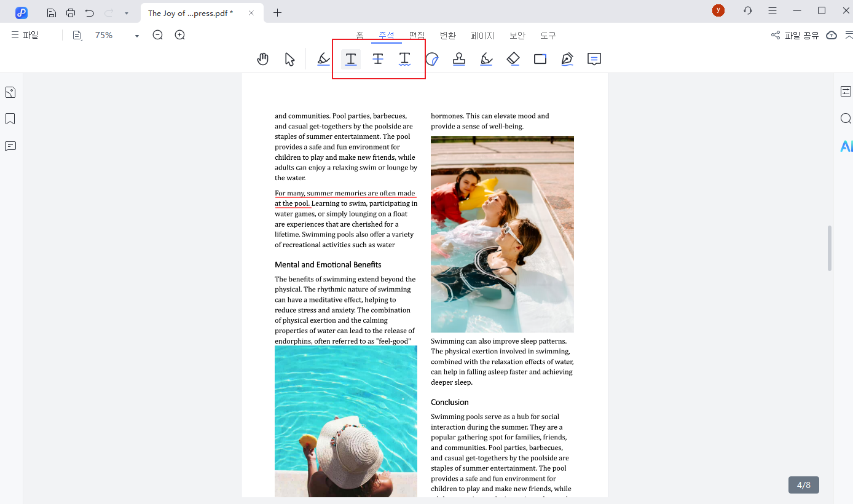Open properties panel on right sidebar
The height and width of the screenshot is (504, 853).
coord(846,91)
